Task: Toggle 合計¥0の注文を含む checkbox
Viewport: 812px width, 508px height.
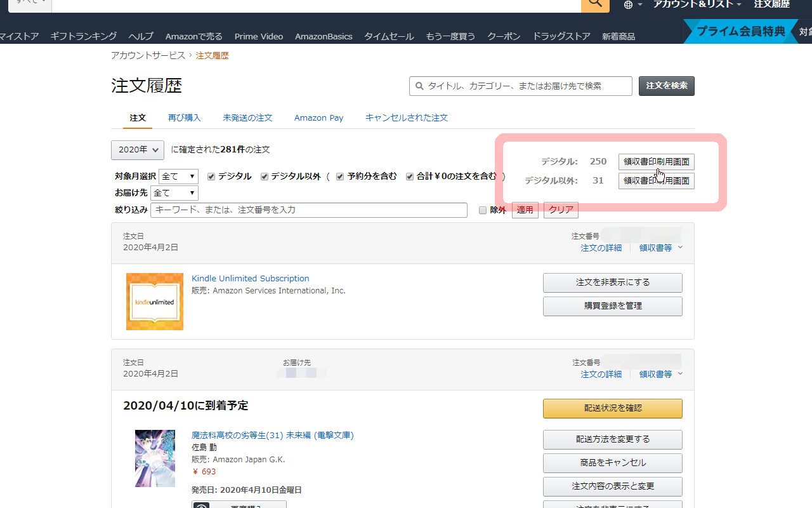Action: 410,177
